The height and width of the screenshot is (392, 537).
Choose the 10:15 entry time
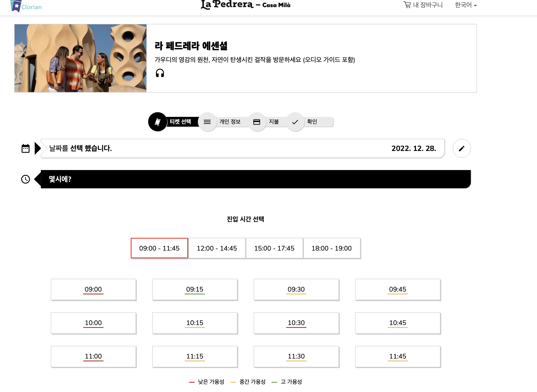195,323
